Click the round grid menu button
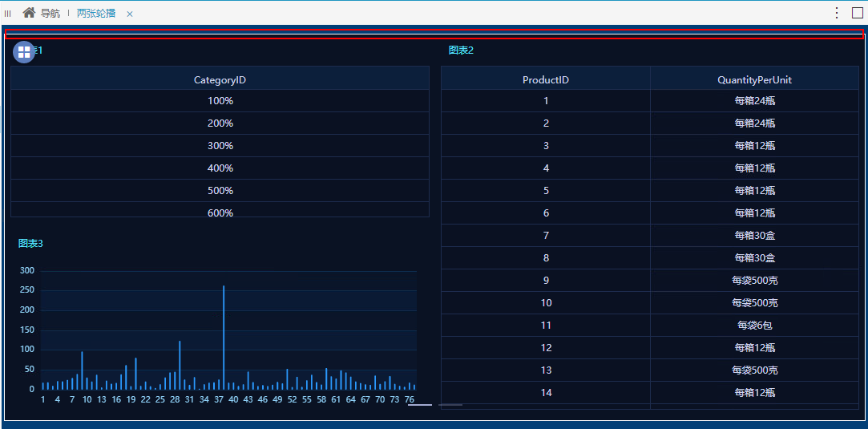The height and width of the screenshot is (429, 868). (x=24, y=52)
